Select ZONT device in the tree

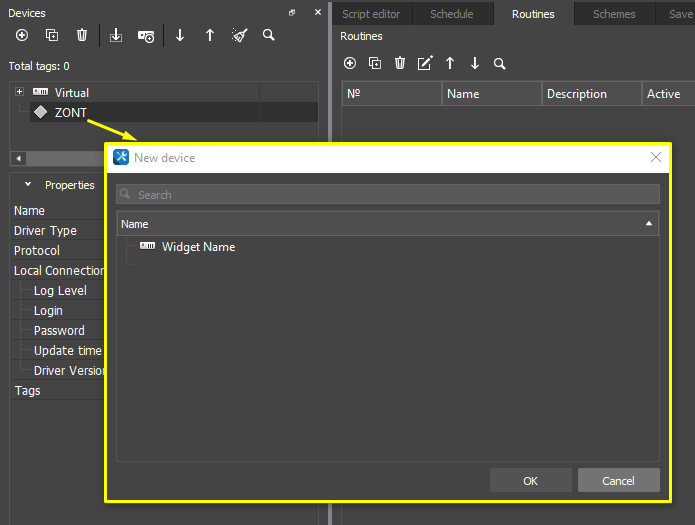coord(70,112)
